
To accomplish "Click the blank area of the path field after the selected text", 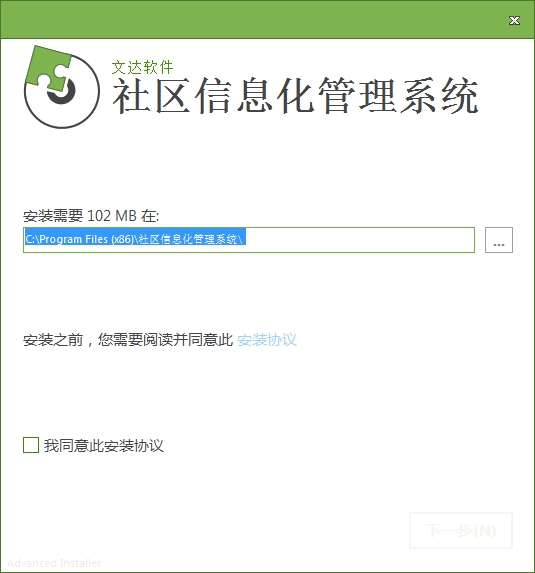I will (x=360, y=240).
